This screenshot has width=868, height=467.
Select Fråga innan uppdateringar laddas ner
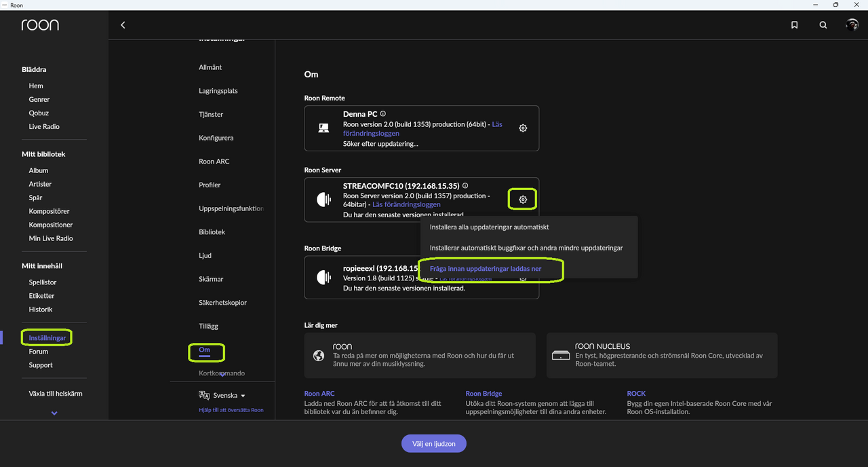(486, 269)
